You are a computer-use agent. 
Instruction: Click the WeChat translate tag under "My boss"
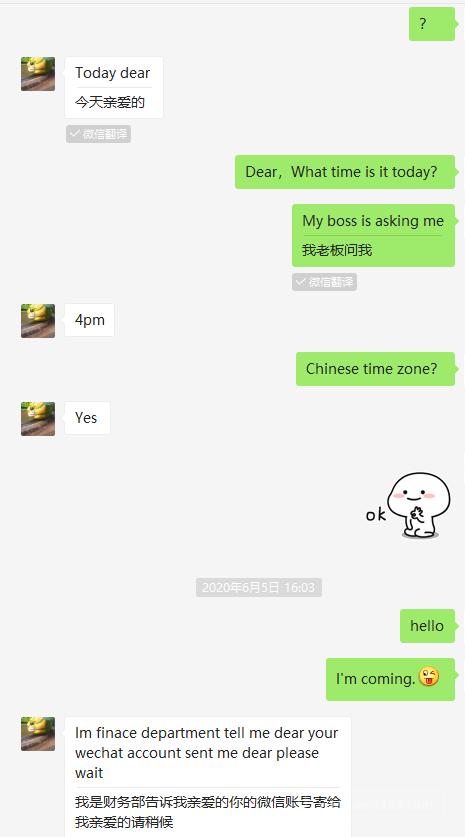pos(324,282)
